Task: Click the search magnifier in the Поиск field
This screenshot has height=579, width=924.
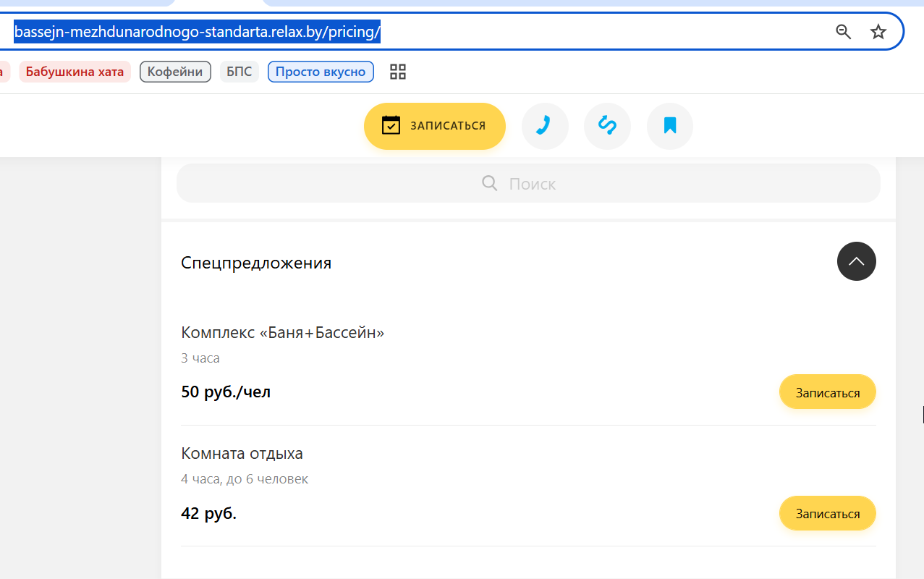Action: (x=490, y=184)
